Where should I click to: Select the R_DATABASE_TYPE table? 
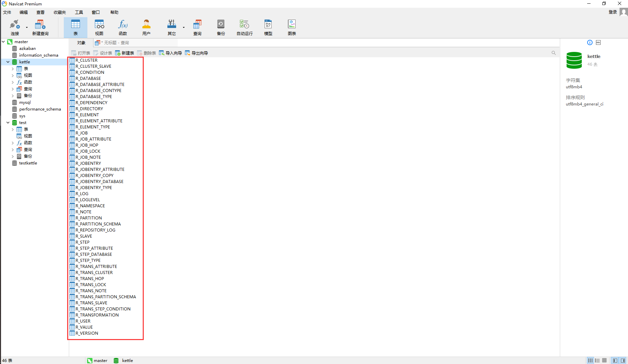tap(94, 97)
